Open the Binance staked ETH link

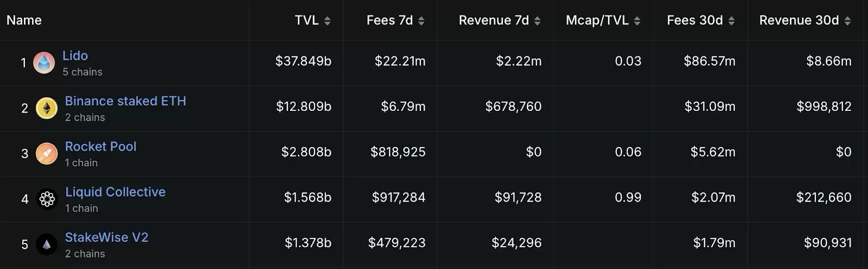pyautogui.click(x=125, y=101)
